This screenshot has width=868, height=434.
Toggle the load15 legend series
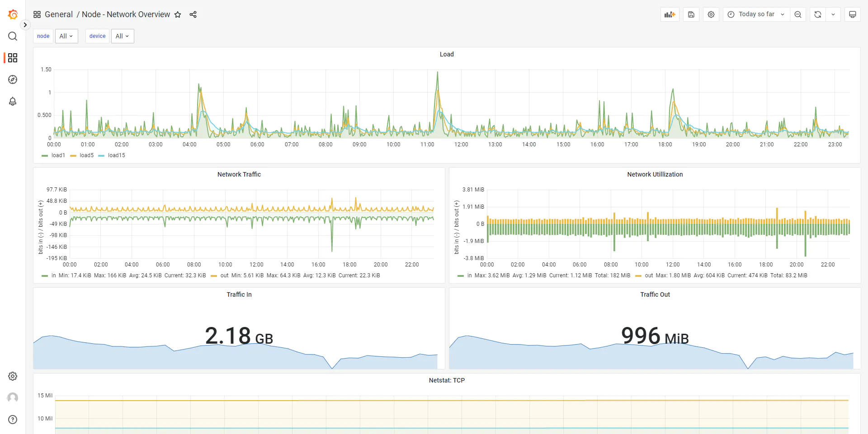click(x=117, y=155)
